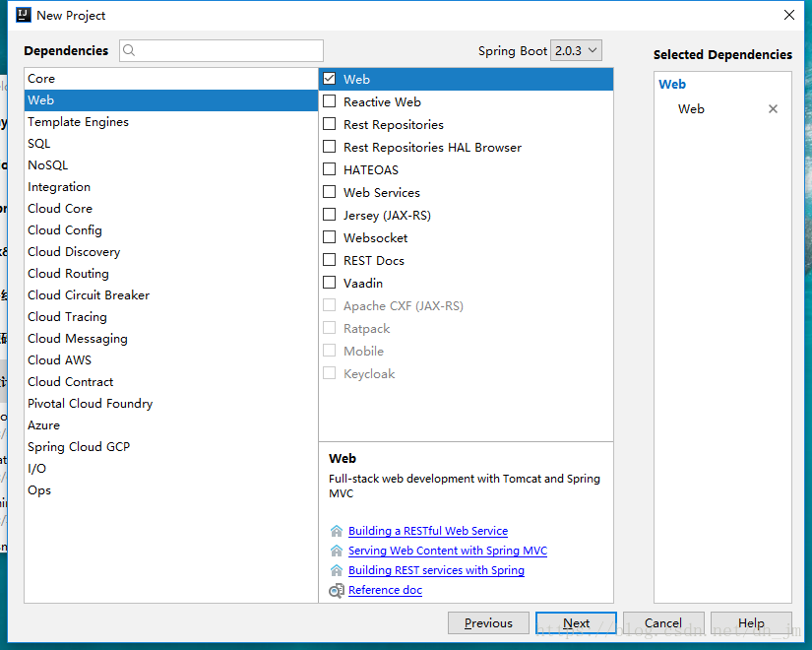Tick the Web Services checkbox
The width and height of the screenshot is (812, 650).
(330, 192)
